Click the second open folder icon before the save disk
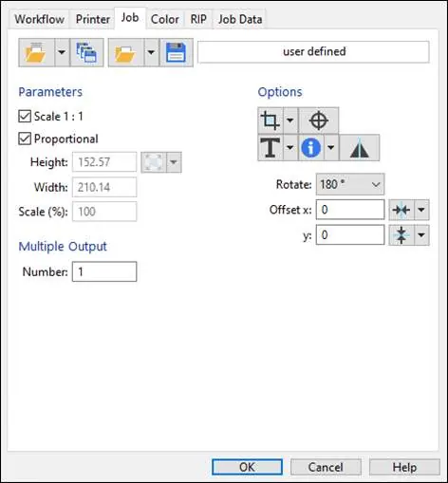The image size is (448, 483). (126, 52)
